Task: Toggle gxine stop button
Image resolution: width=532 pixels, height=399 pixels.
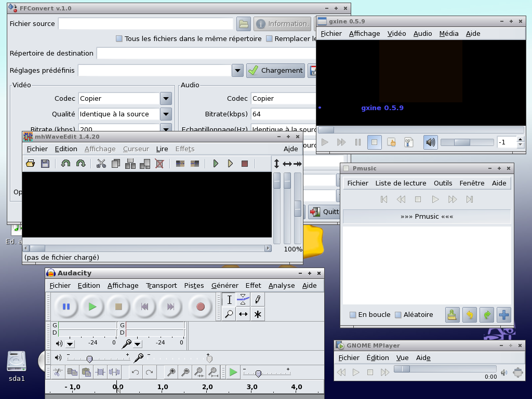Action: (374, 142)
